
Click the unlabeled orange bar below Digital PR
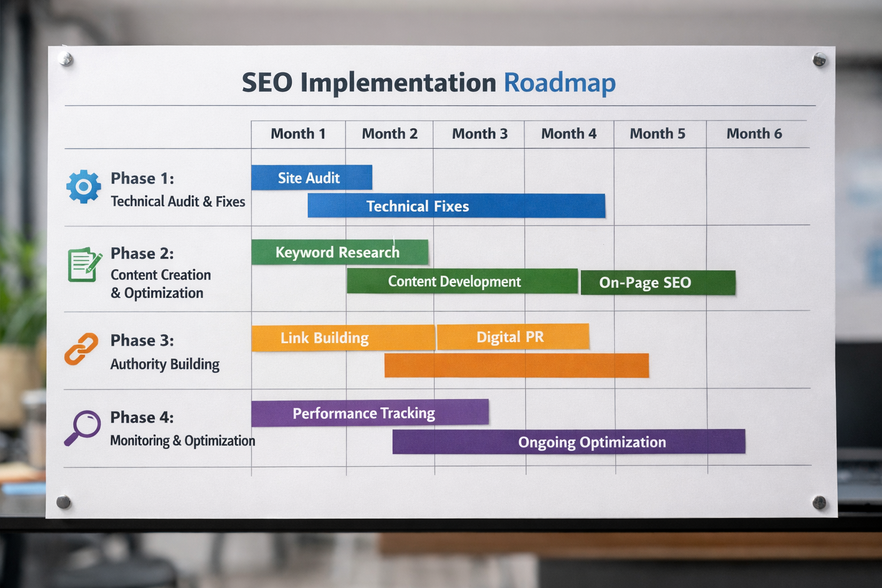pos(516,366)
